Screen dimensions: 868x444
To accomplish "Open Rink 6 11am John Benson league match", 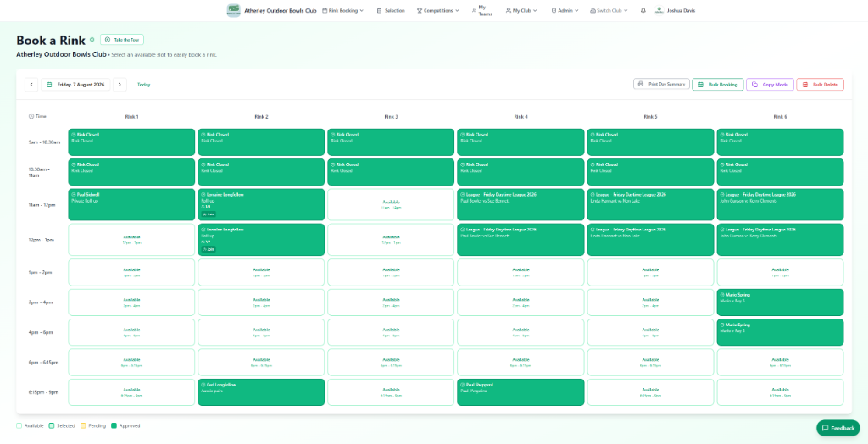I will coord(780,205).
